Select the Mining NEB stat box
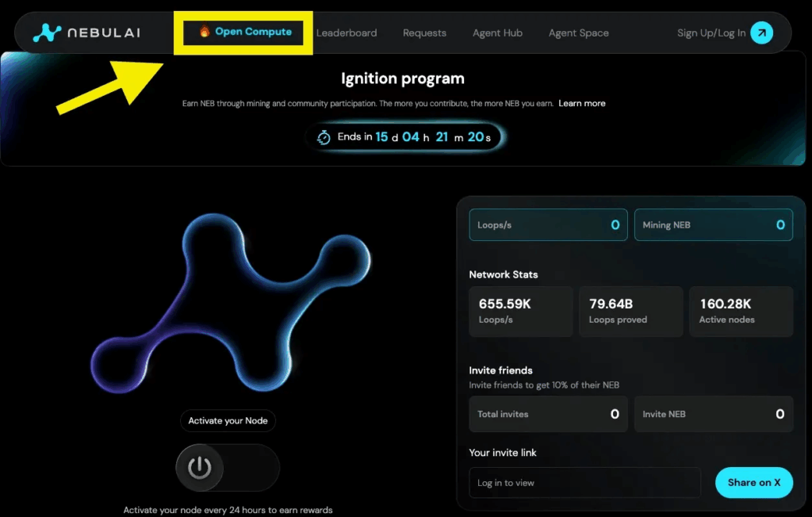The height and width of the screenshot is (517, 812). pos(714,225)
